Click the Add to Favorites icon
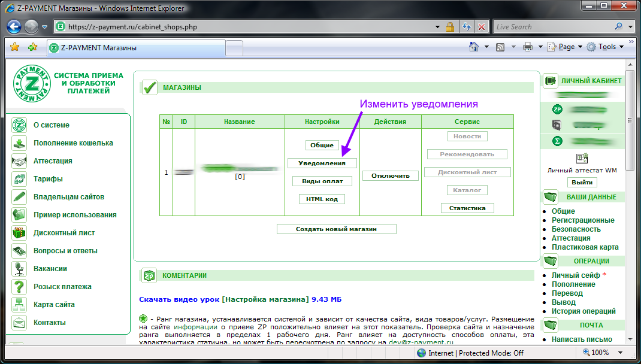Image resolution: width=641 pixels, height=364 pixels. click(33, 47)
